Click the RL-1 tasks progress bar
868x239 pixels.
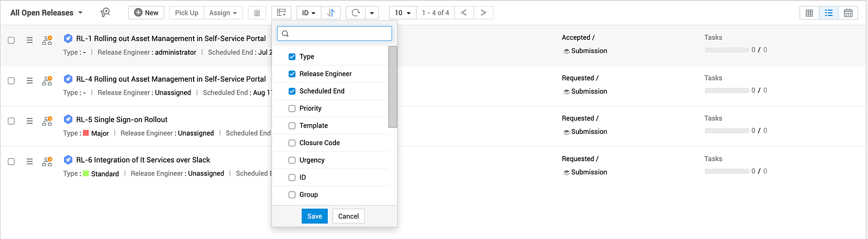[727, 50]
